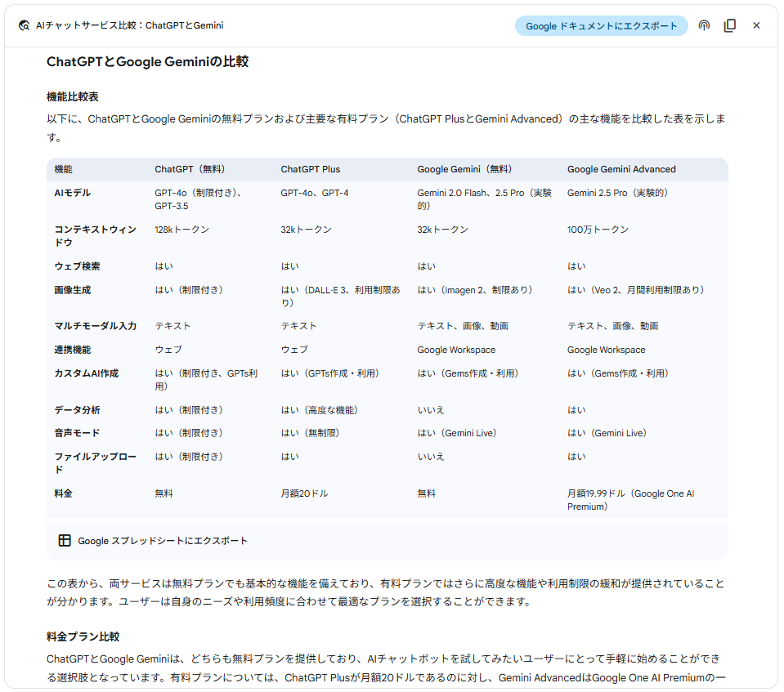Click the cell Gemini 2.5 Pro（実験的）

tap(617, 193)
